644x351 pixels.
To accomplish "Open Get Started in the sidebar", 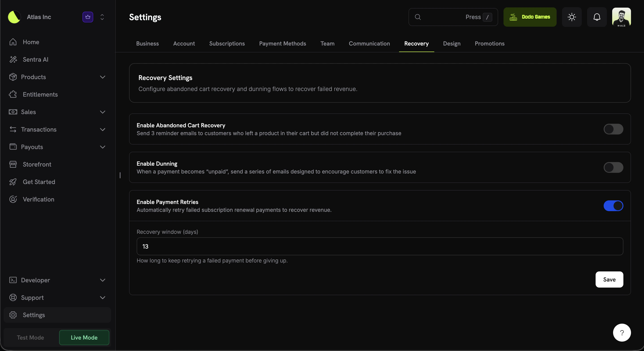I will pyautogui.click(x=58, y=182).
